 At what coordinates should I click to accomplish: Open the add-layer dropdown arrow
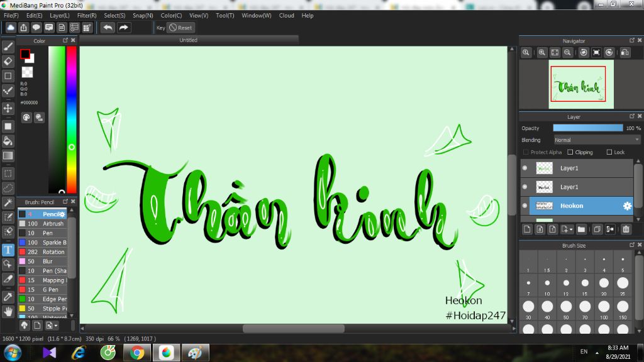571,229
